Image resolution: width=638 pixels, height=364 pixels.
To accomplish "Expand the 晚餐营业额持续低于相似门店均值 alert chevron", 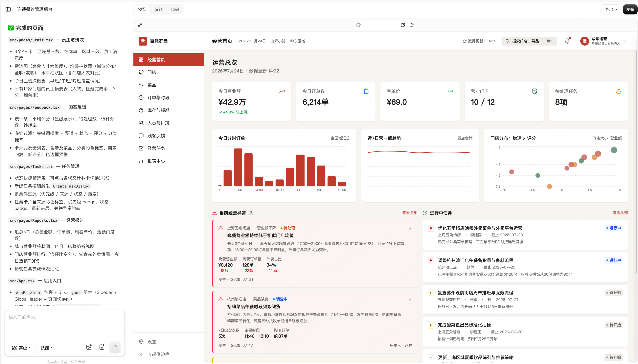I will [x=410, y=229].
